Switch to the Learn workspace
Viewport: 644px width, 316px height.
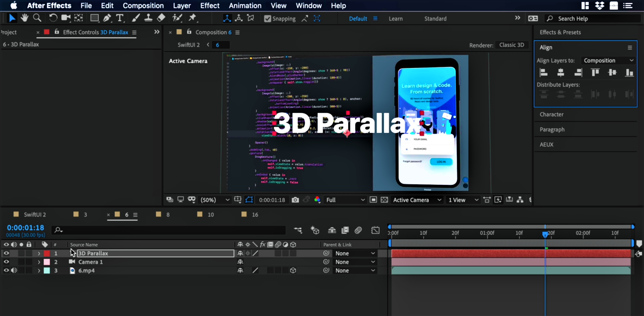point(395,19)
